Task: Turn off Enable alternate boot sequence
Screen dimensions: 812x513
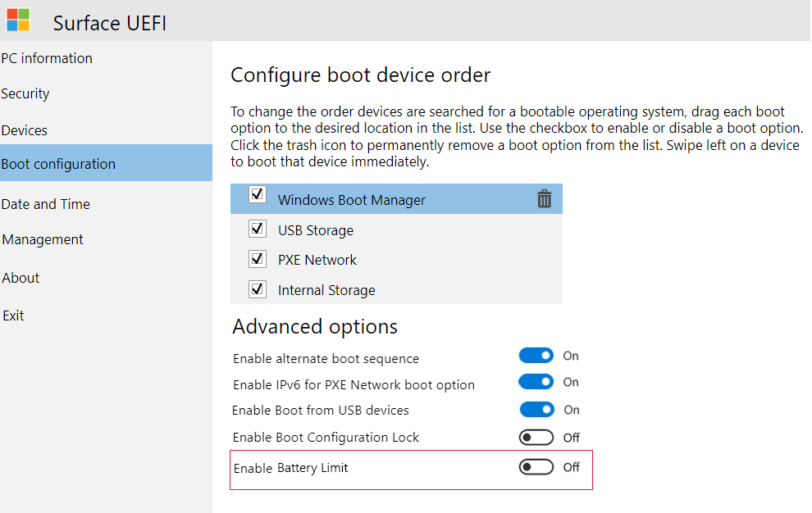Action: coord(536,355)
